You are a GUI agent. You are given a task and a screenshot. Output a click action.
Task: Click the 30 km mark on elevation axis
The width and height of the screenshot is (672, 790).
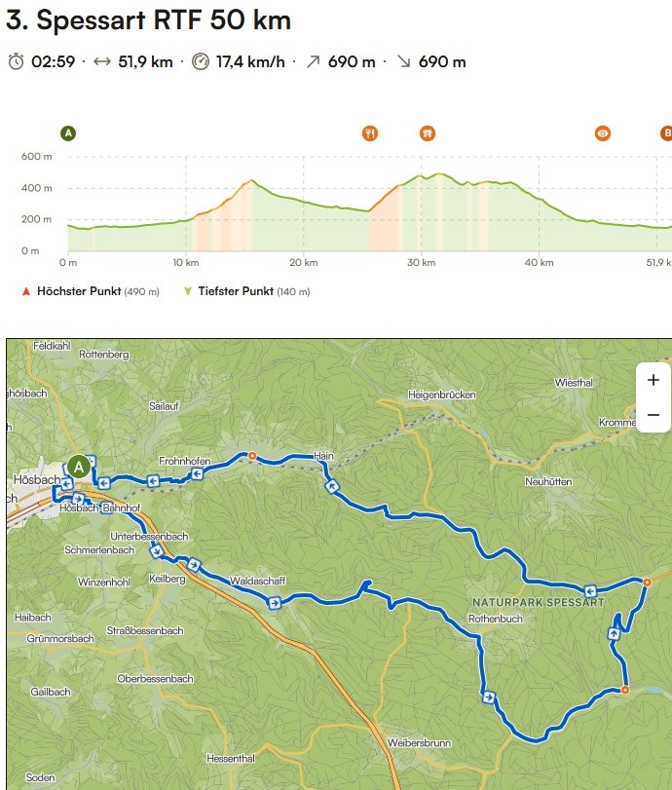click(421, 263)
